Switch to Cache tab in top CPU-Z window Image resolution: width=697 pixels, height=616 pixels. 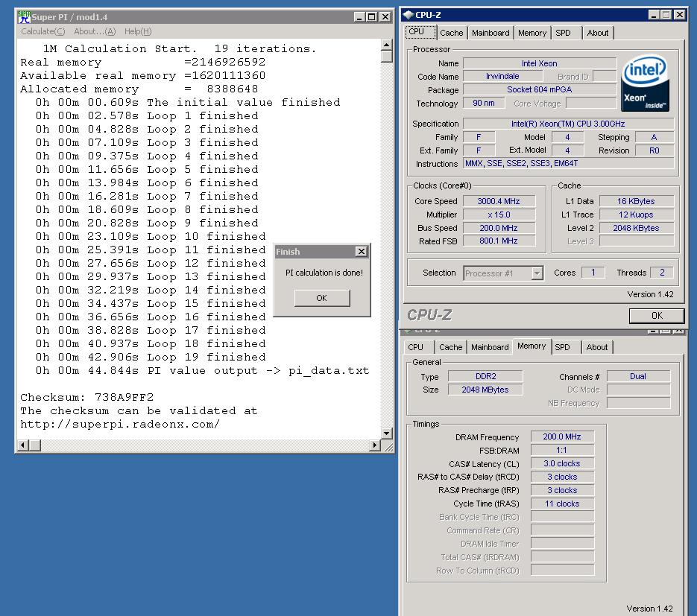[451, 33]
